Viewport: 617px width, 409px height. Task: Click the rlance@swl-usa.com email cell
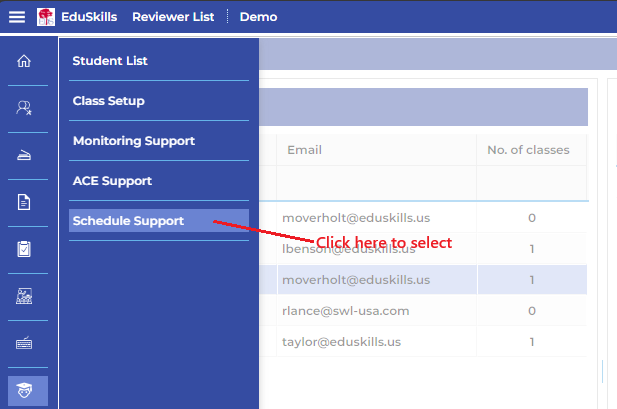click(x=376, y=311)
